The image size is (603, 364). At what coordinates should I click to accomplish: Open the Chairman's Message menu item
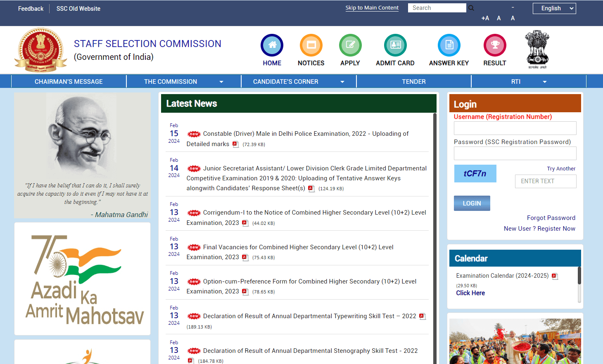pos(69,82)
